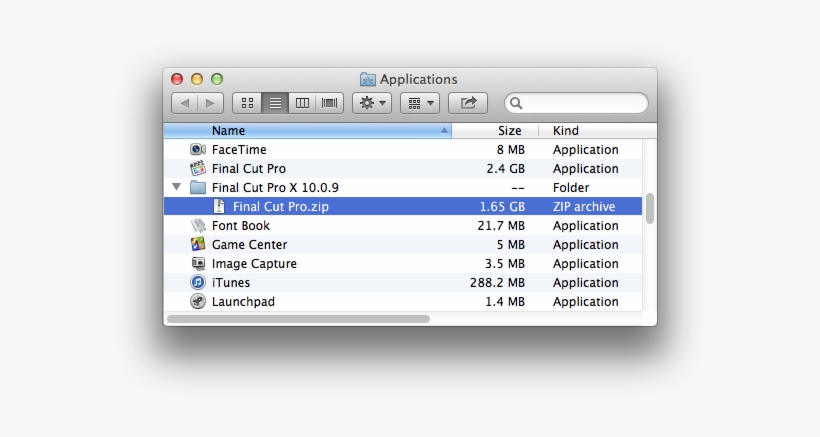This screenshot has width=820, height=437.
Task: Click the FaceTime file name
Action: pyautogui.click(x=239, y=150)
